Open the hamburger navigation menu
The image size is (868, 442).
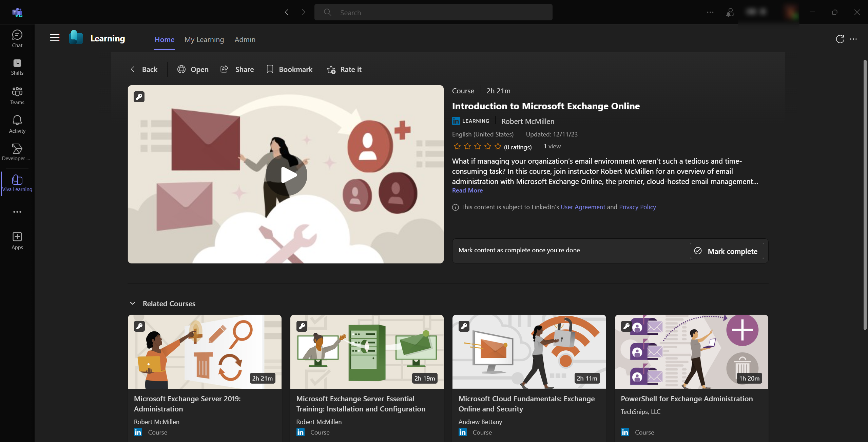point(54,38)
